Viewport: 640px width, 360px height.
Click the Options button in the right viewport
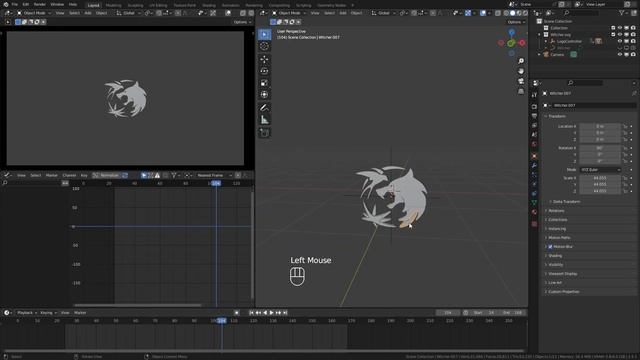[x=516, y=22]
